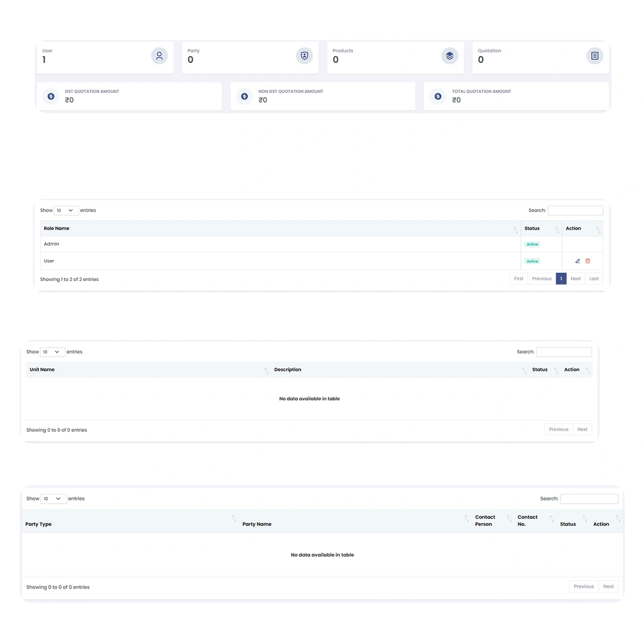Sort units table Action column

pyautogui.click(x=588, y=371)
